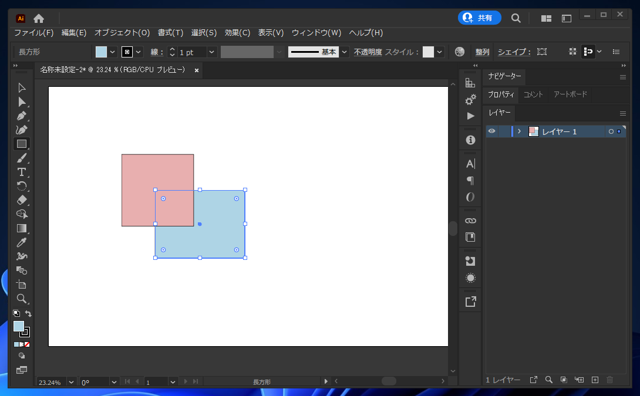Open the workspace switcher icon

pyautogui.click(x=567, y=18)
